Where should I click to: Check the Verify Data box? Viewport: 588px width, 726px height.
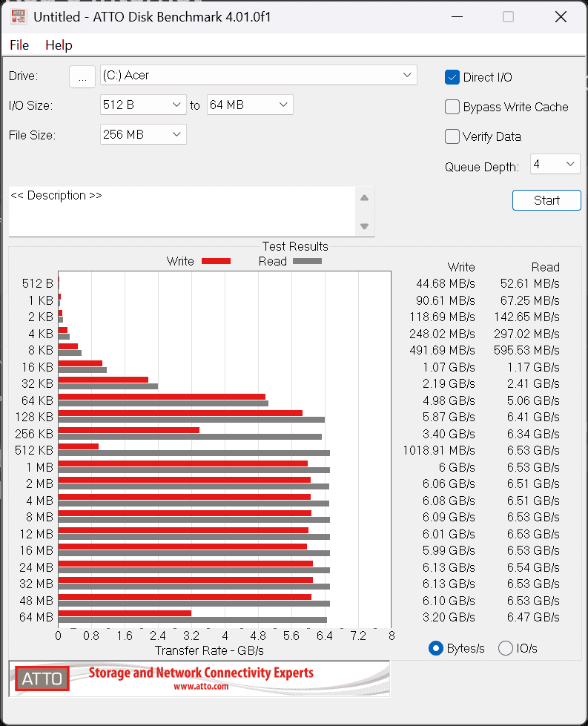452,136
